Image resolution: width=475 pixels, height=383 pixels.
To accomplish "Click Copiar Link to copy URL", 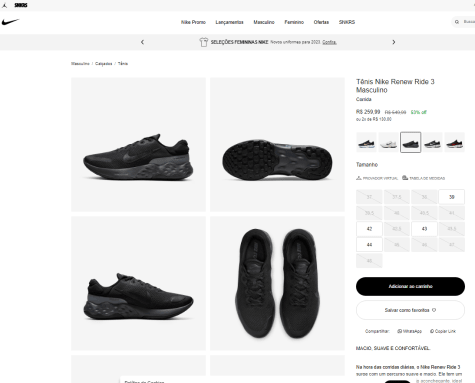I will pos(443,331).
